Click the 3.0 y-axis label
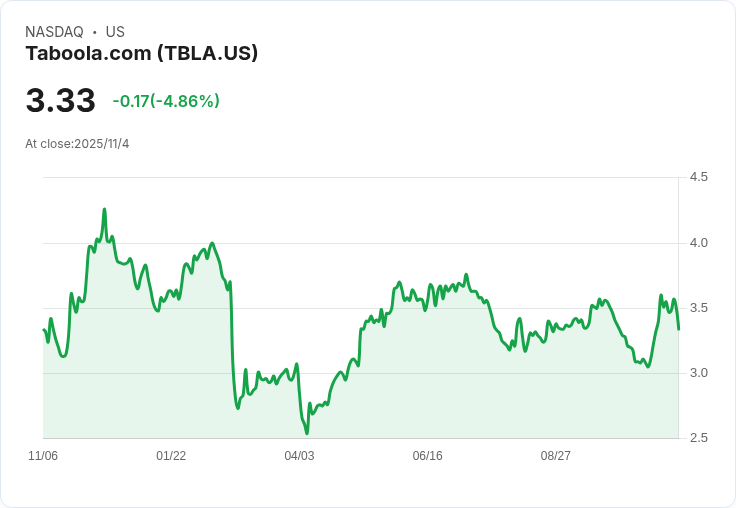Image resolution: width=736 pixels, height=508 pixels. [x=698, y=373]
